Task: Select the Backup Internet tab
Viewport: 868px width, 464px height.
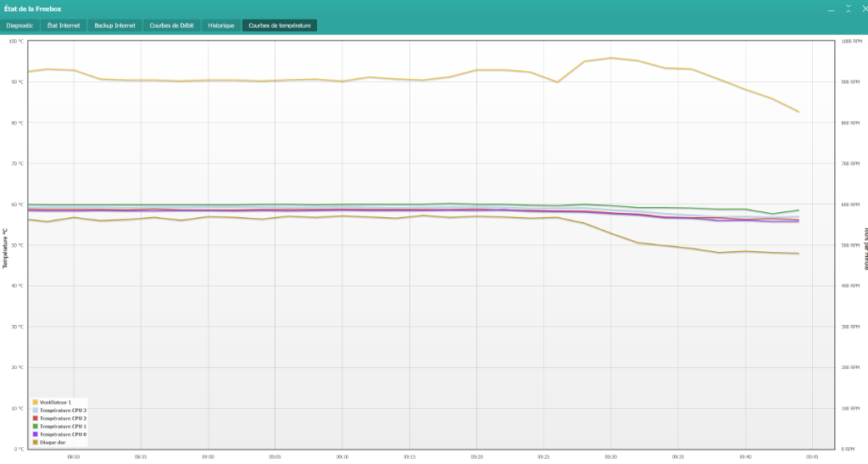Action: click(114, 25)
